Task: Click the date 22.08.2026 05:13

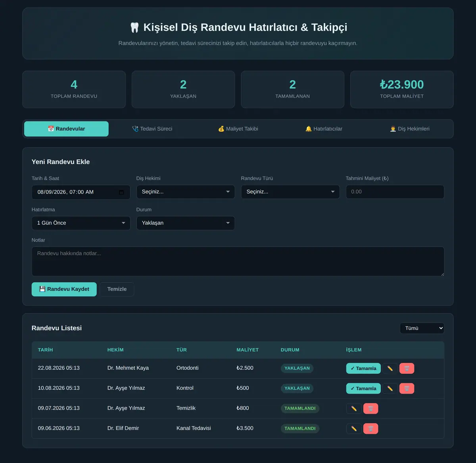Action: [59, 368]
